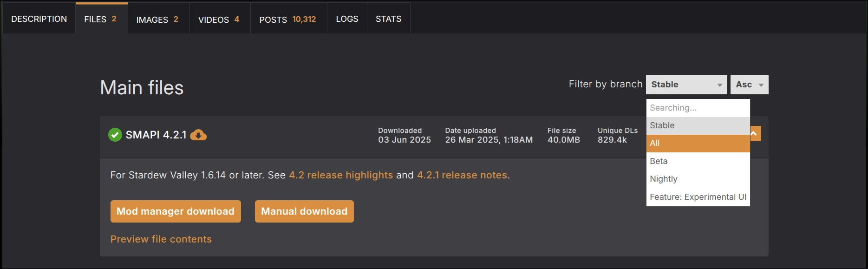Click the orange cloud download icon
The image size is (868, 269).
[x=198, y=135]
